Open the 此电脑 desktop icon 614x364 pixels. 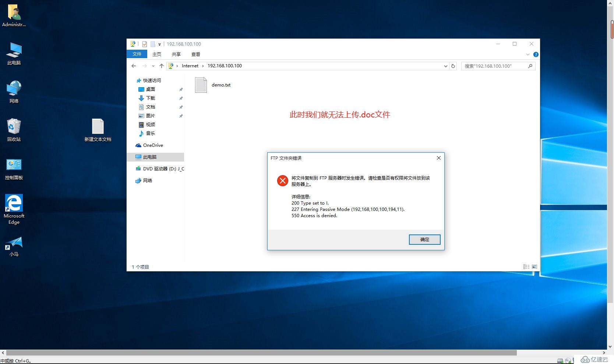pos(14,54)
